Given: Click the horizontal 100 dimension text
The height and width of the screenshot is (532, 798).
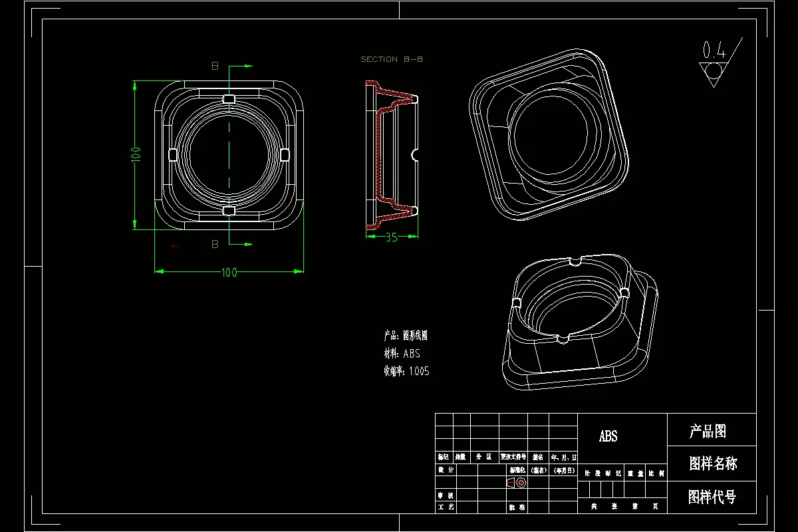Looking at the screenshot, I should tap(229, 273).
